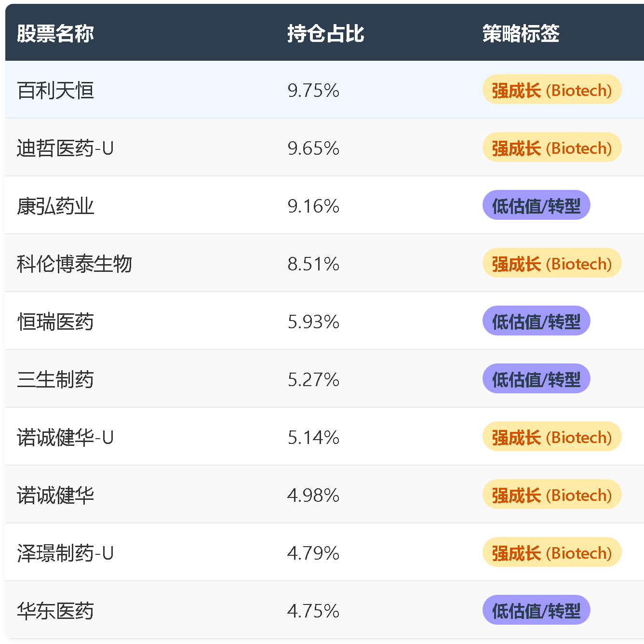Image resolution: width=644 pixels, height=644 pixels.
Task: Select the 百利天恒 stock name
Action: 55,90
